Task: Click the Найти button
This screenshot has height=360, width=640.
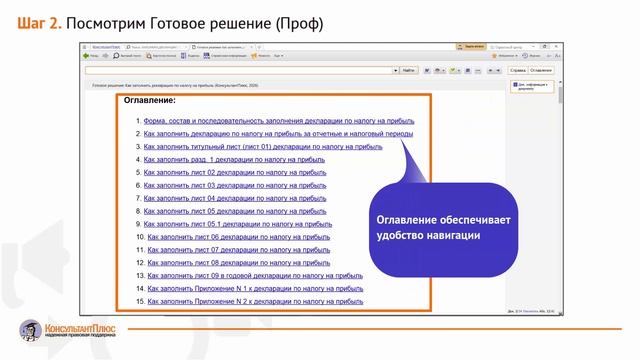Action: 409,70
